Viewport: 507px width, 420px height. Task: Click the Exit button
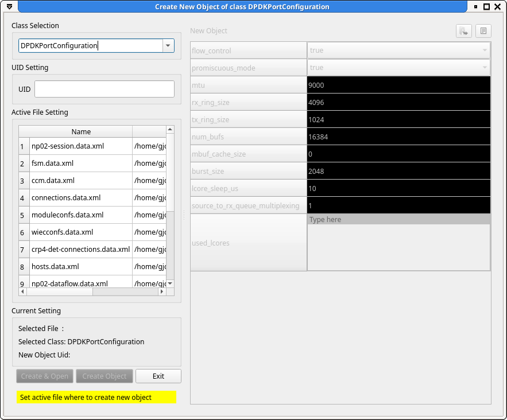158,376
